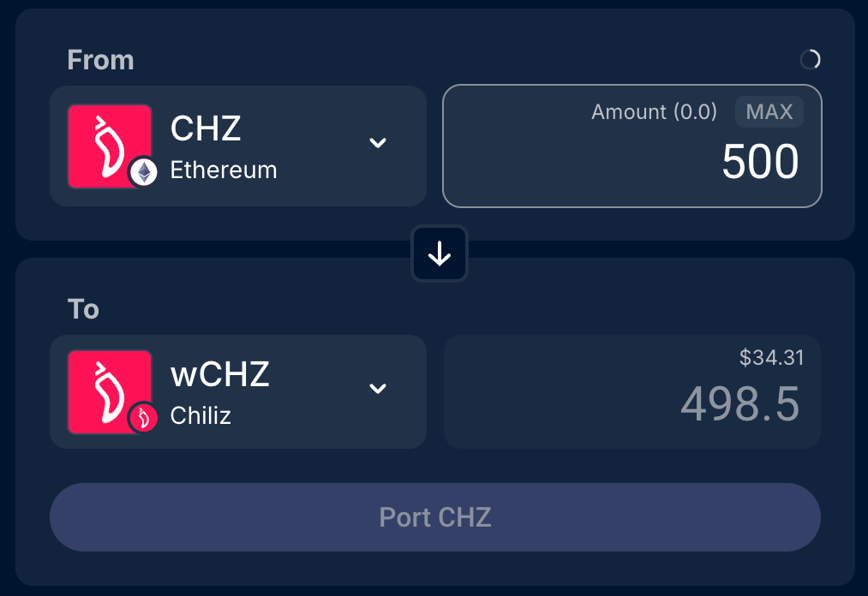Click the Chiliz network name text
868x596 pixels.
coord(201,416)
